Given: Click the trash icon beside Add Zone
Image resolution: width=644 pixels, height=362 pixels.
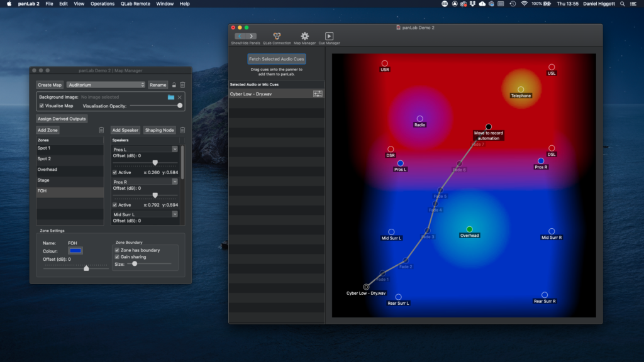Looking at the screenshot, I should pos(101,130).
